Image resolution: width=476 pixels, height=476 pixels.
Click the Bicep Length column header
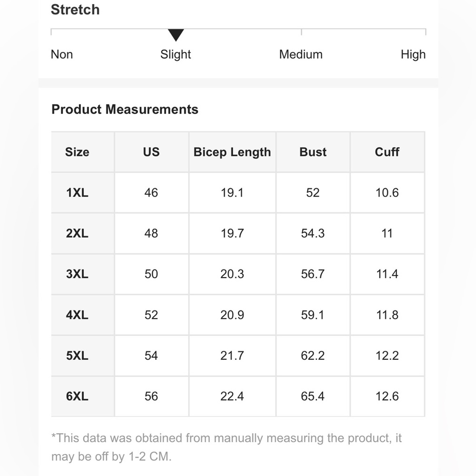[232, 152]
